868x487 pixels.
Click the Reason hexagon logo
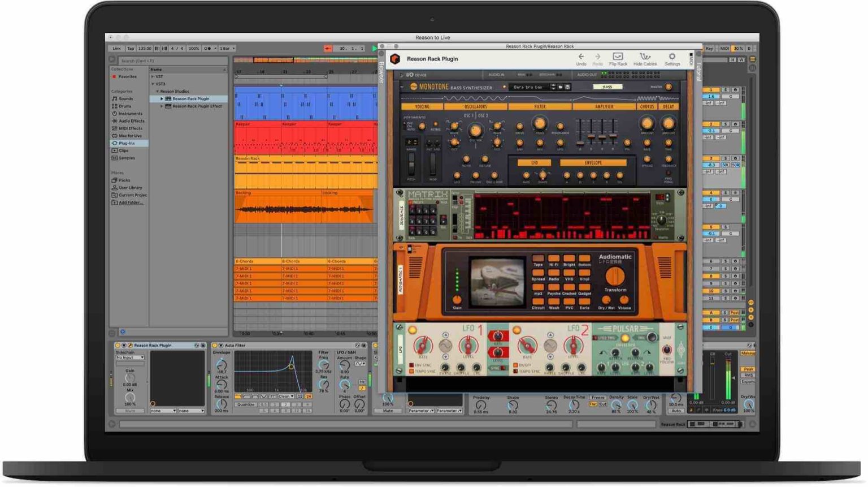(x=395, y=59)
